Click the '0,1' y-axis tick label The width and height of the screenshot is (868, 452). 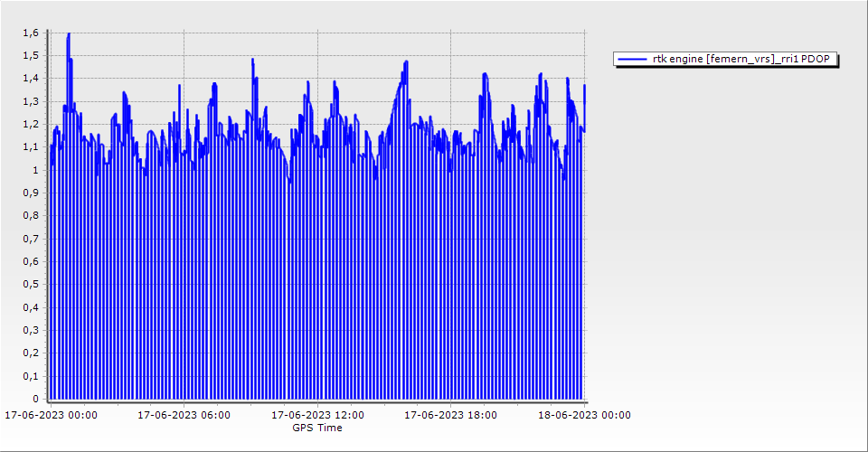[31, 376]
